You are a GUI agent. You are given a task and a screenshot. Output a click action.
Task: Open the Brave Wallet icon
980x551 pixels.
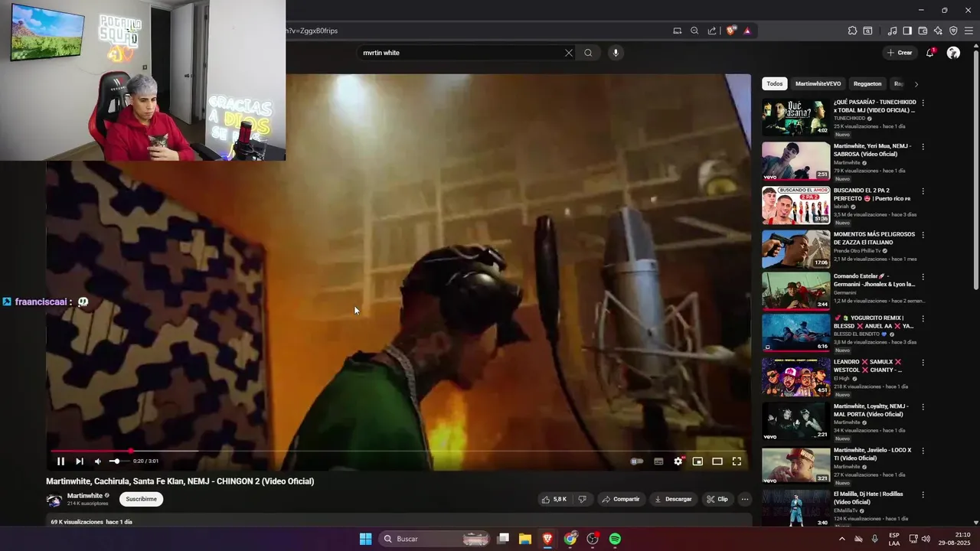(x=923, y=31)
